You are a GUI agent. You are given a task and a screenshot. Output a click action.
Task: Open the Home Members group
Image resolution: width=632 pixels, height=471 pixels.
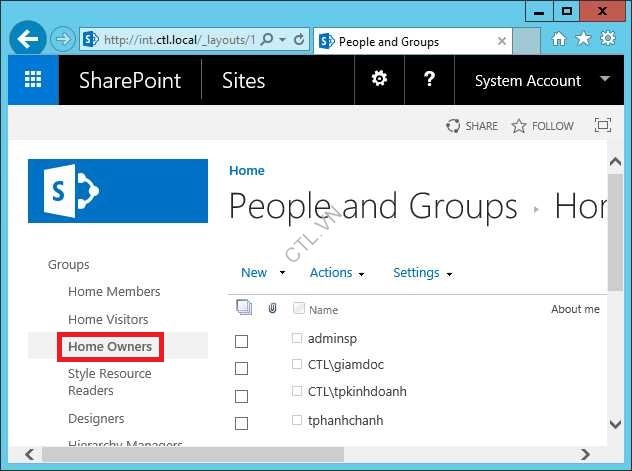tap(114, 291)
